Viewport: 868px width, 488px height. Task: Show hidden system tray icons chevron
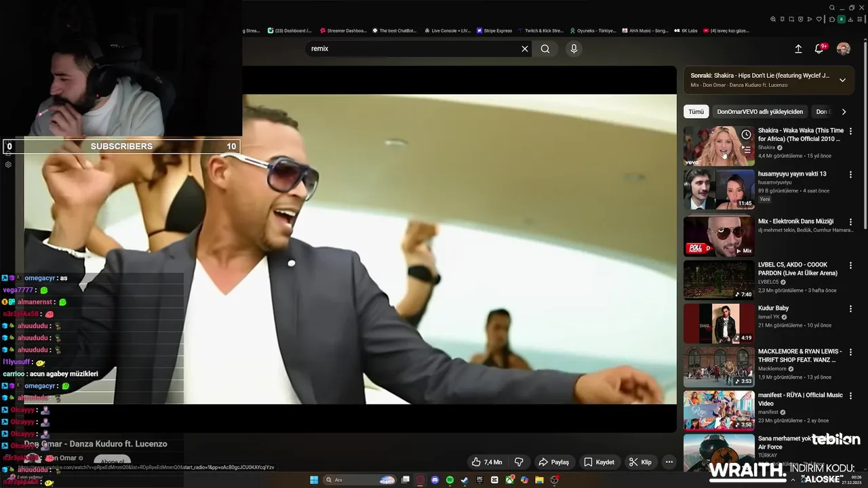[x=793, y=480]
